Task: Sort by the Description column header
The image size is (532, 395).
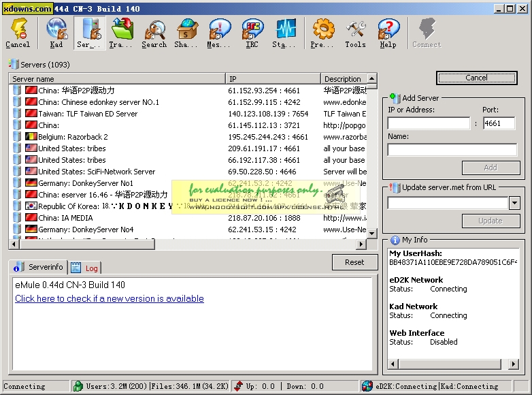Action: (x=344, y=79)
